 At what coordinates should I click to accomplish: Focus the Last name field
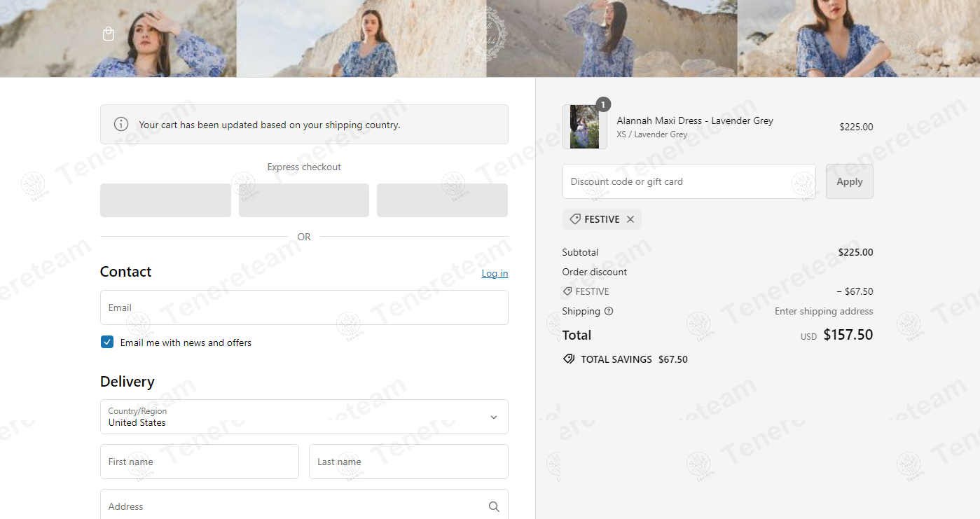pos(408,462)
